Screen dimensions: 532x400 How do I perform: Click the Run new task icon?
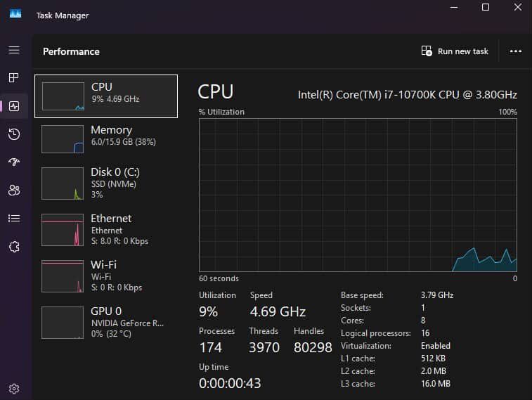tap(427, 51)
